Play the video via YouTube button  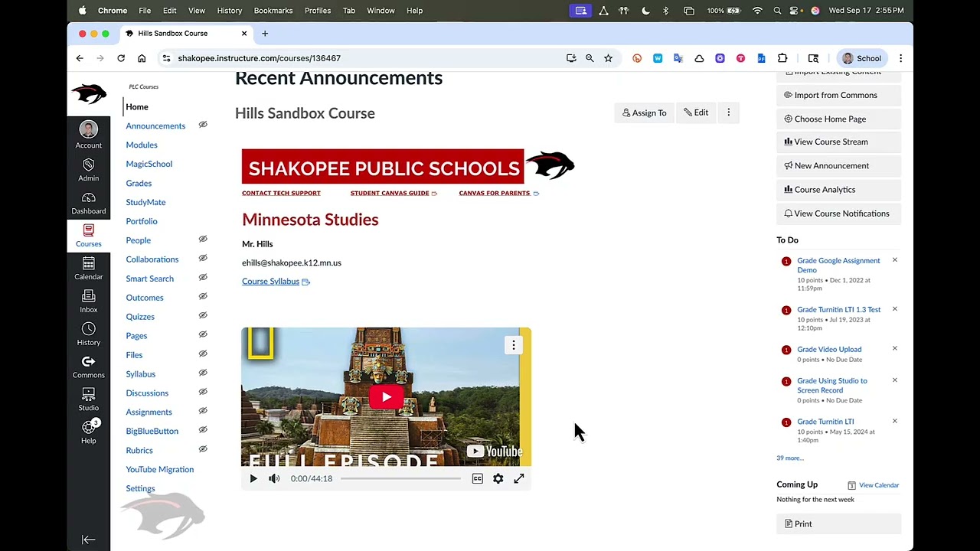coord(387,397)
